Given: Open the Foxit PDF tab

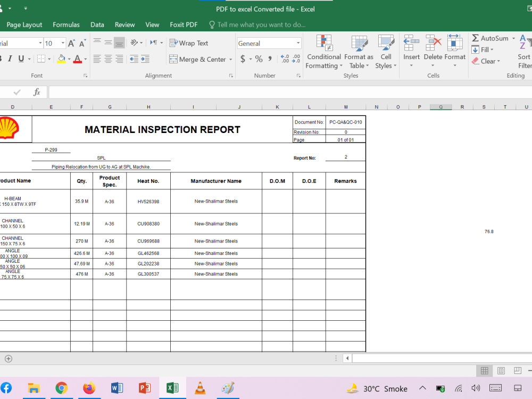Looking at the screenshot, I should pyautogui.click(x=184, y=25).
